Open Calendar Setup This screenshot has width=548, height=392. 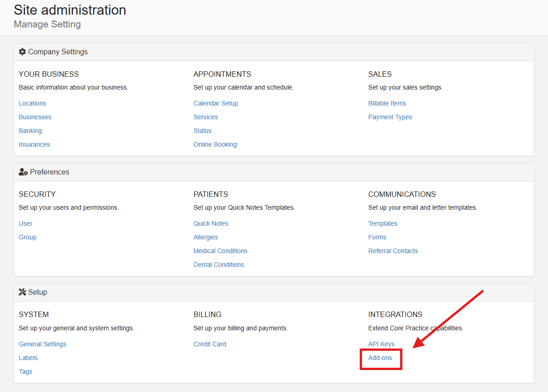216,103
